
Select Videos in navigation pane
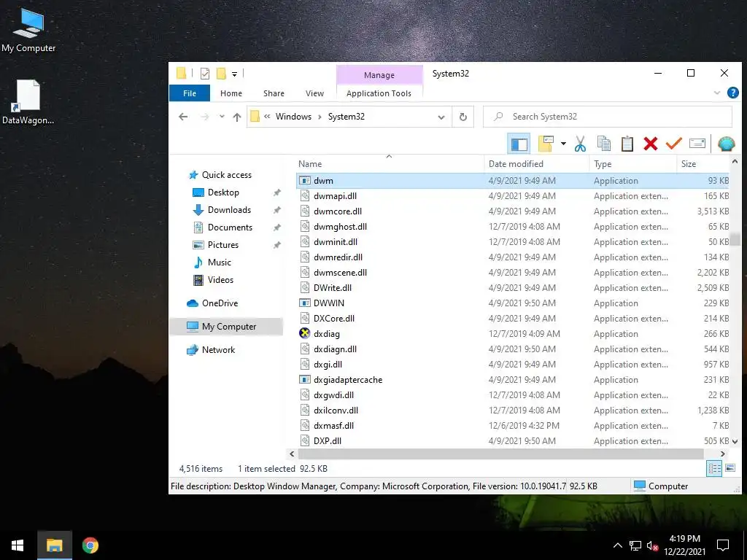[220, 280]
